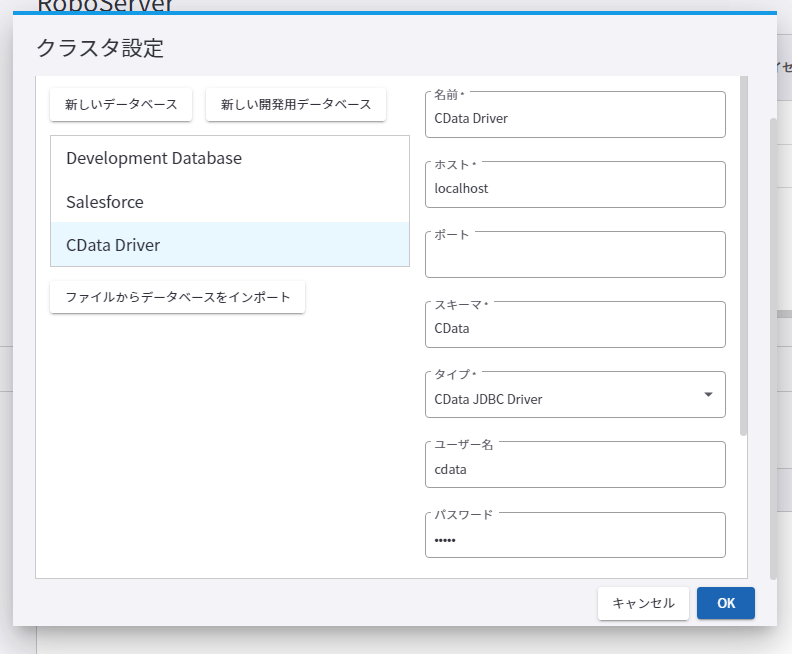The width and height of the screenshot is (792, 654).
Task: Click the 新しいデータベース button
Action: [121, 104]
